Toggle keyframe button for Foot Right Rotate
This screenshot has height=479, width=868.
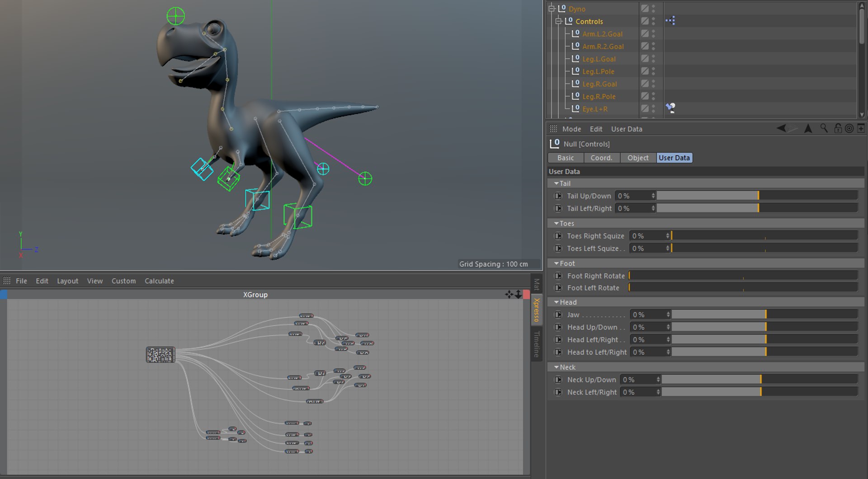tap(558, 276)
